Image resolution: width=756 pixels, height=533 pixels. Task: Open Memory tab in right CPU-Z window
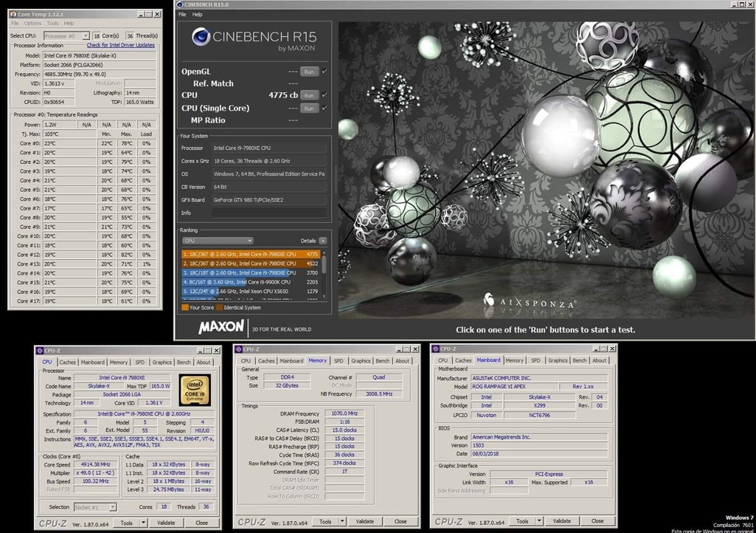point(514,360)
